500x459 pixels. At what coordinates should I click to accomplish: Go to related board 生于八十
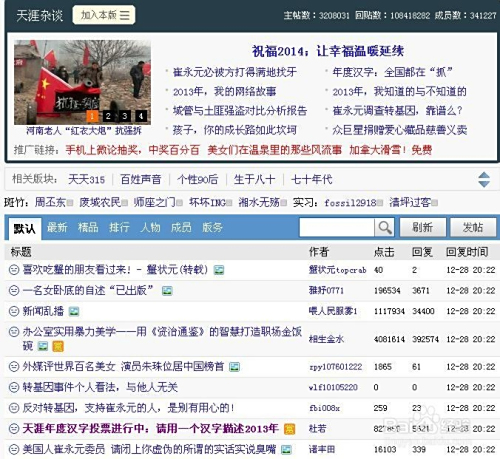255,180
